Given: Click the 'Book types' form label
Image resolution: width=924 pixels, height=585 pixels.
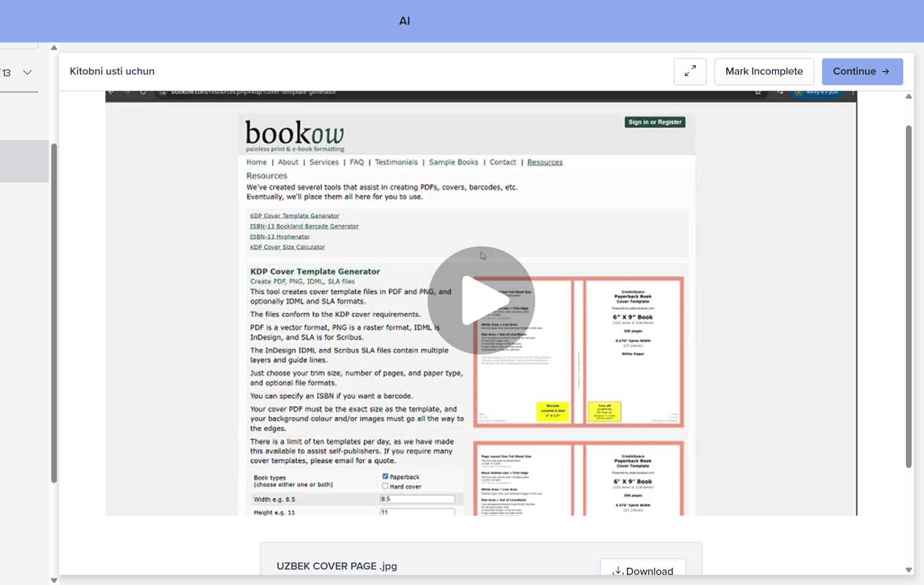Looking at the screenshot, I should tap(270, 478).
